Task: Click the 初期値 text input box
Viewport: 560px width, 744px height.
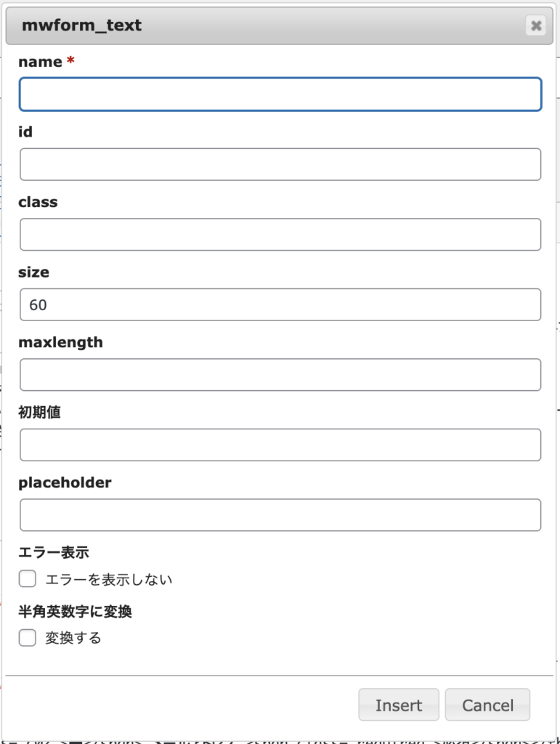Action: [280, 445]
